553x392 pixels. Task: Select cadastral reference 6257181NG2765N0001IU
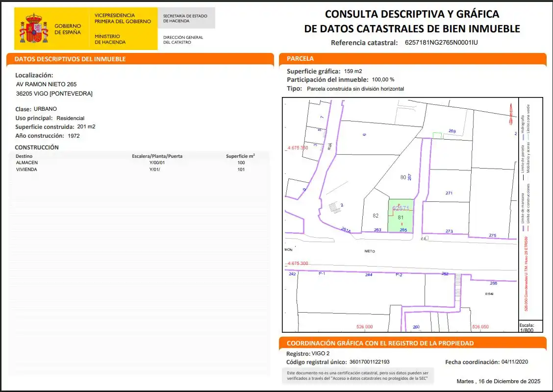coord(441,42)
